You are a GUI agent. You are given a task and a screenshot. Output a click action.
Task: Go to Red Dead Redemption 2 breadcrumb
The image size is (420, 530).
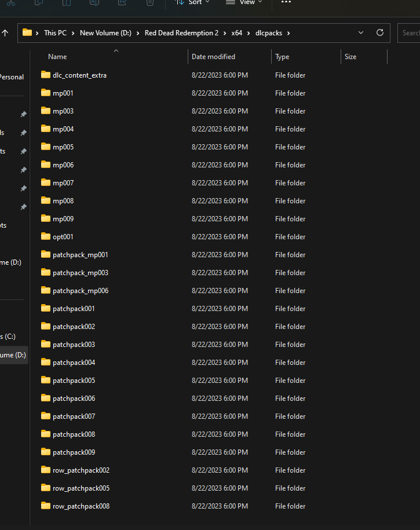pyautogui.click(x=181, y=33)
